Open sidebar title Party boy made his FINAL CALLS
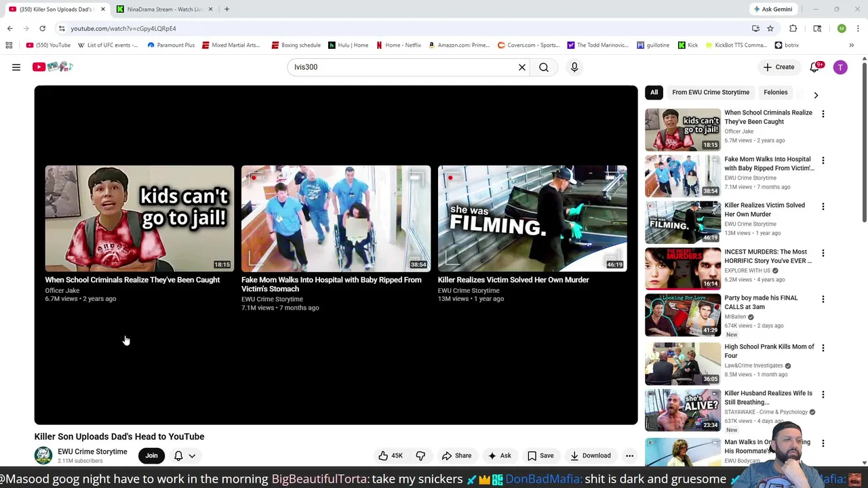The image size is (868, 488). [761, 302]
